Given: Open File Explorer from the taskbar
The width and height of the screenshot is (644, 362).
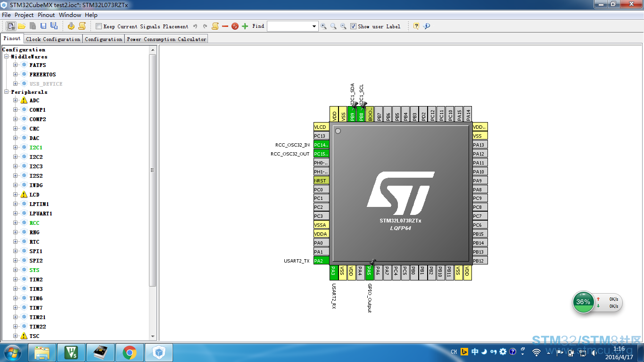Looking at the screenshot, I should (42, 352).
